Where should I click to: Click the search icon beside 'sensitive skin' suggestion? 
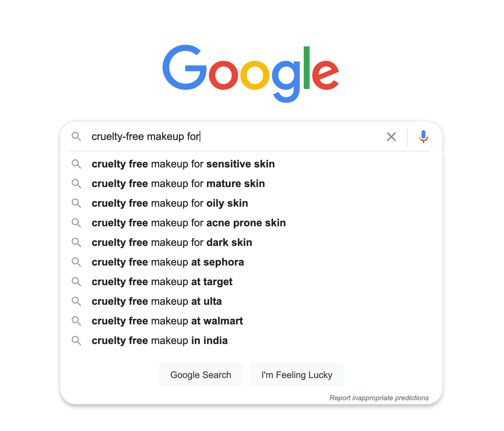(77, 164)
